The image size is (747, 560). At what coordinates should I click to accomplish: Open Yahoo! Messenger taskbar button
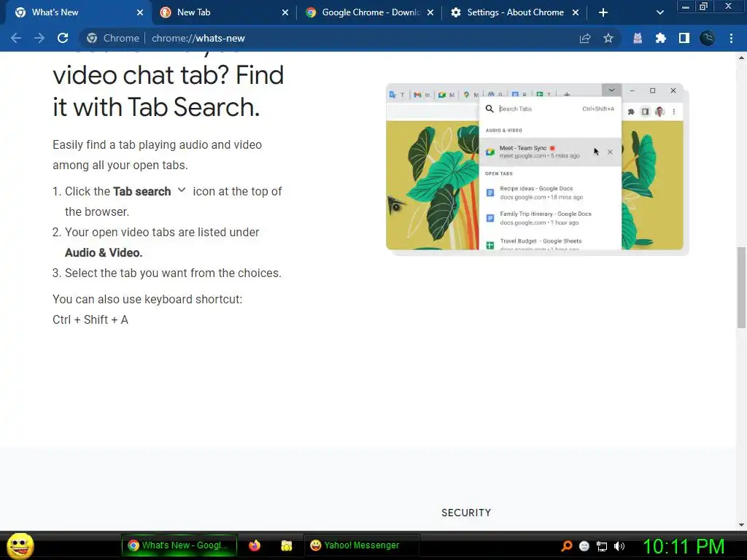(362, 545)
